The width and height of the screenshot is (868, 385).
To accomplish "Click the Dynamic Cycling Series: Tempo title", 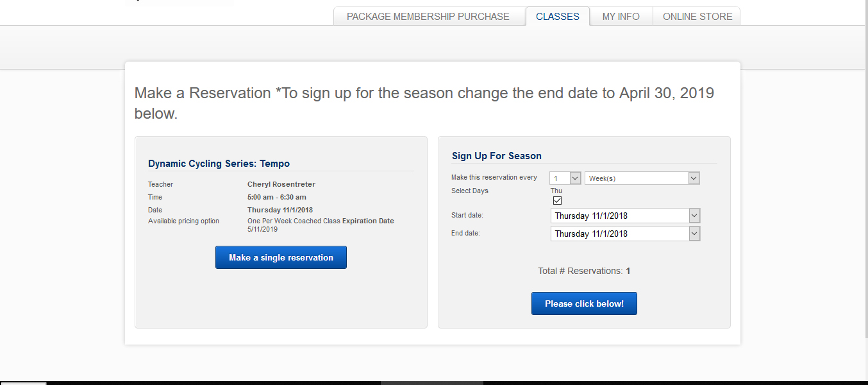I will 219,164.
